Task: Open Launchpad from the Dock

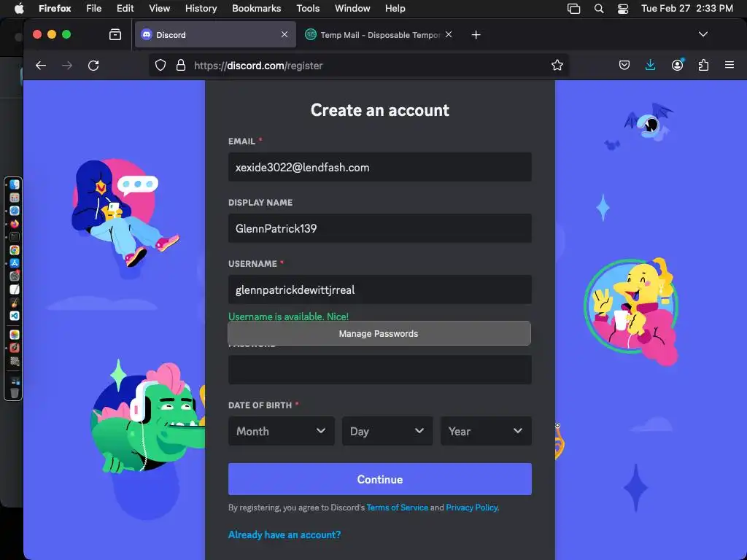Action: (x=15, y=198)
